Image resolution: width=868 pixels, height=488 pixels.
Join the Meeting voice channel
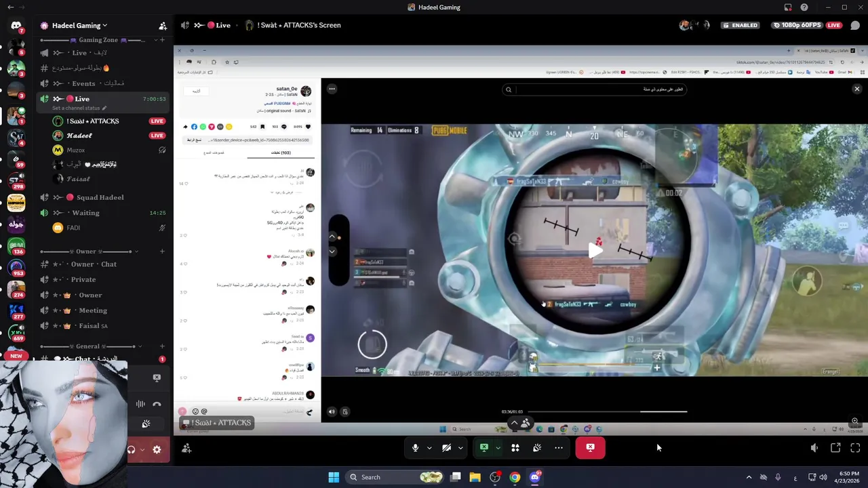pos(103,310)
